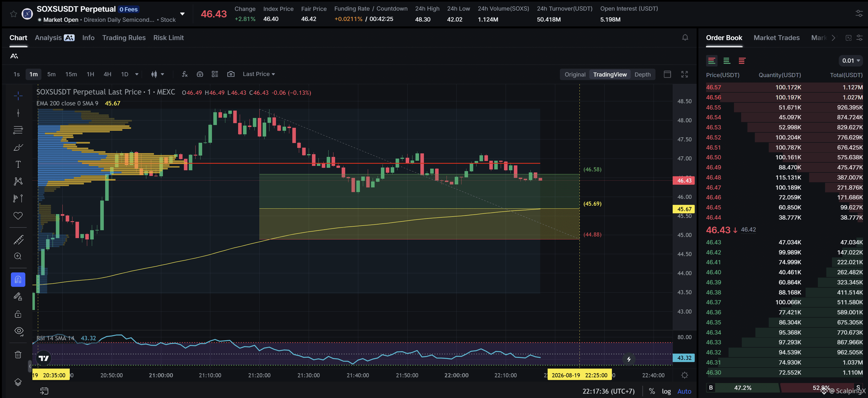868x398 pixels.
Task: Open the object tree layers icon
Action: pos(18,382)
